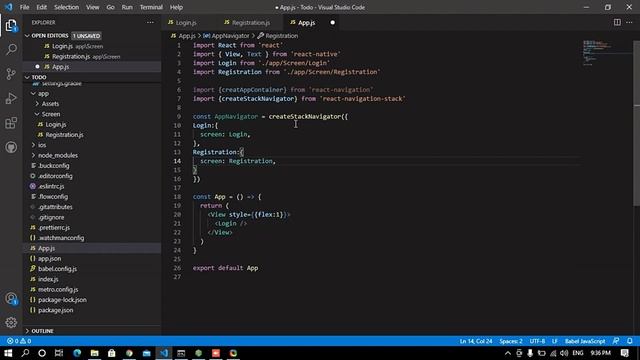640x360 pixels.
Task: Open the Explorer view in activity bar
Action: [11, 26]
